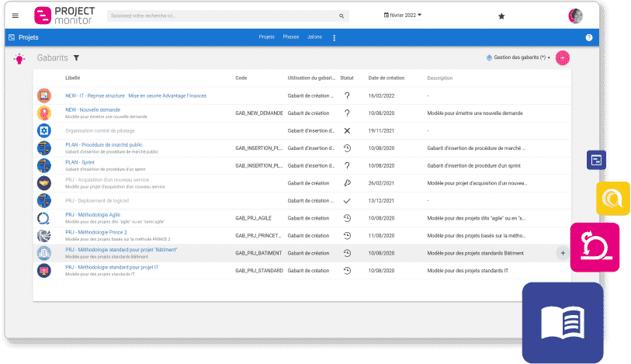This screenshot has height=364, width=631.
Task: Open PRJ - Méthodologie Prince 2 link
Action: tap(96, 232)
